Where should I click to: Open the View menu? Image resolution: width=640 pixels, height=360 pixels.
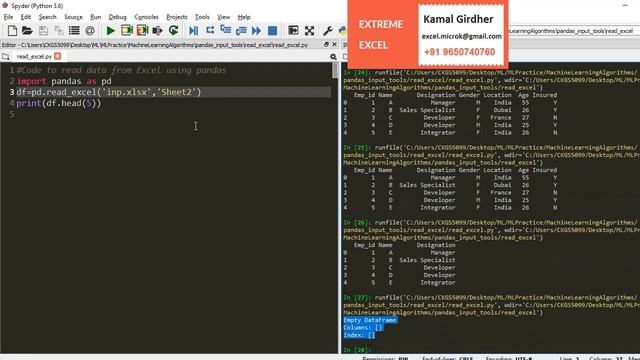point(223,17)
